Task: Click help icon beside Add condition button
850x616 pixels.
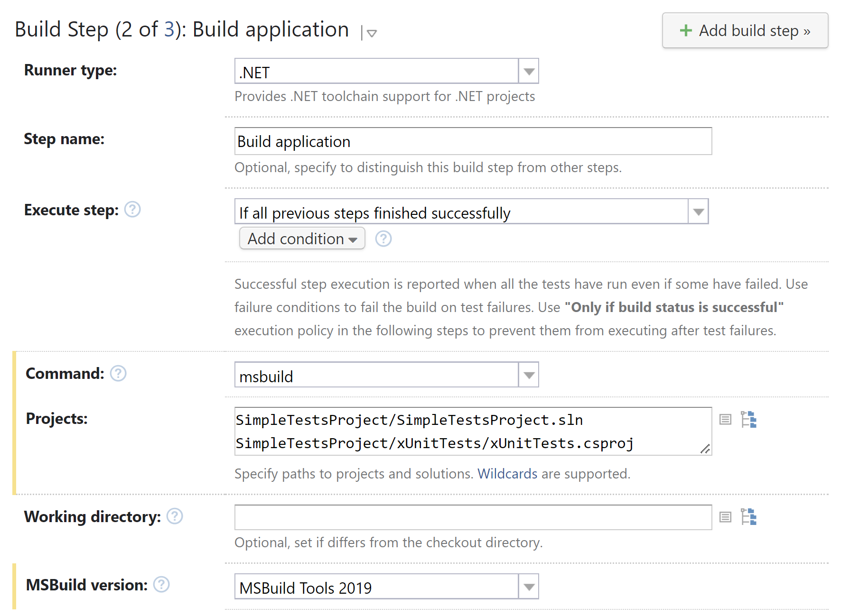Action: 383,239
